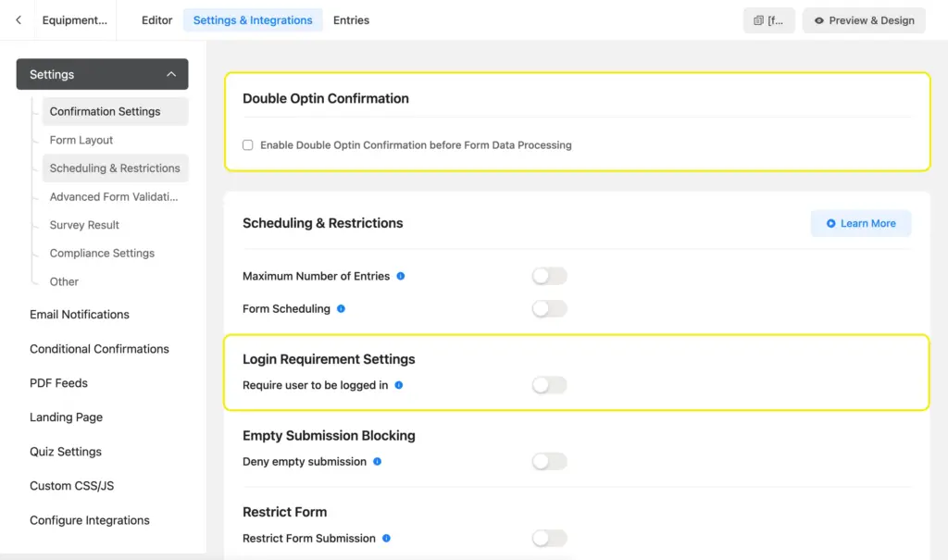Open the Entries tab

(351, 19)
